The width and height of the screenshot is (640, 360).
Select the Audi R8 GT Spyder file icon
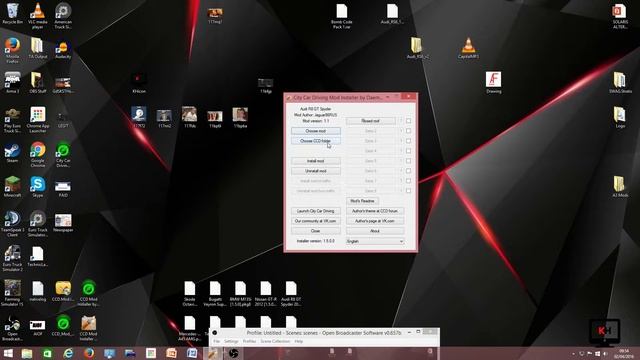pos(291,294)
